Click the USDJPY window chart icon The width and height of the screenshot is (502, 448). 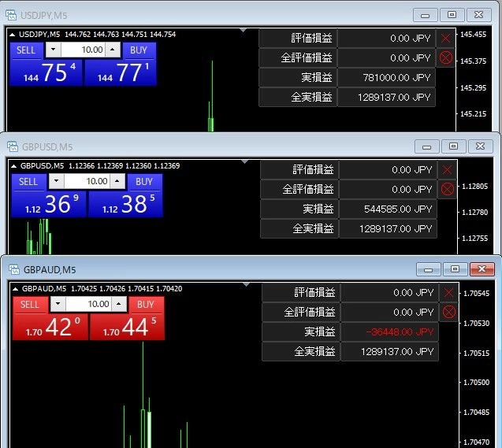tap(11, 15)
